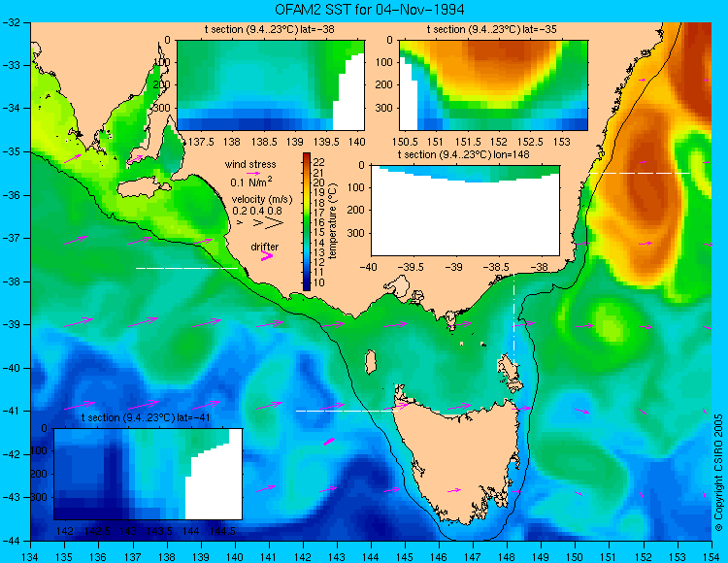Click the 22 value on the color bar
Viewport: 728px width, 563px height.
tap(319, 162)
